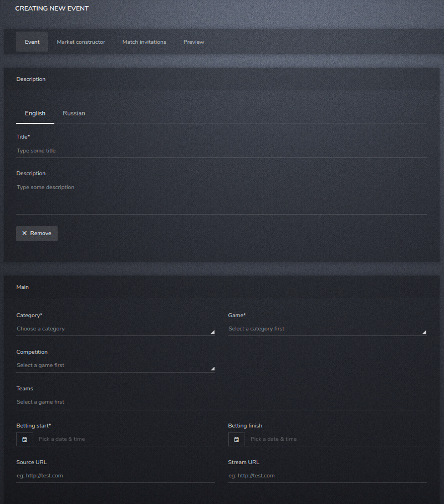Click the Betting finish date field
Image resolution: width=444 pixels, height=504 pixels.
pyautogui.click(x=336, y=439)
